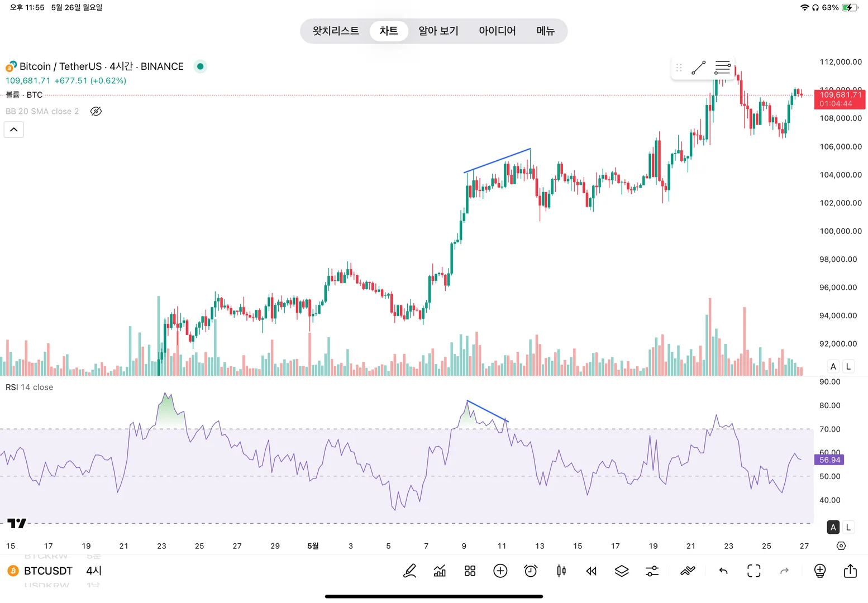Toggle auto scale A on the price pane

[833, 366]
